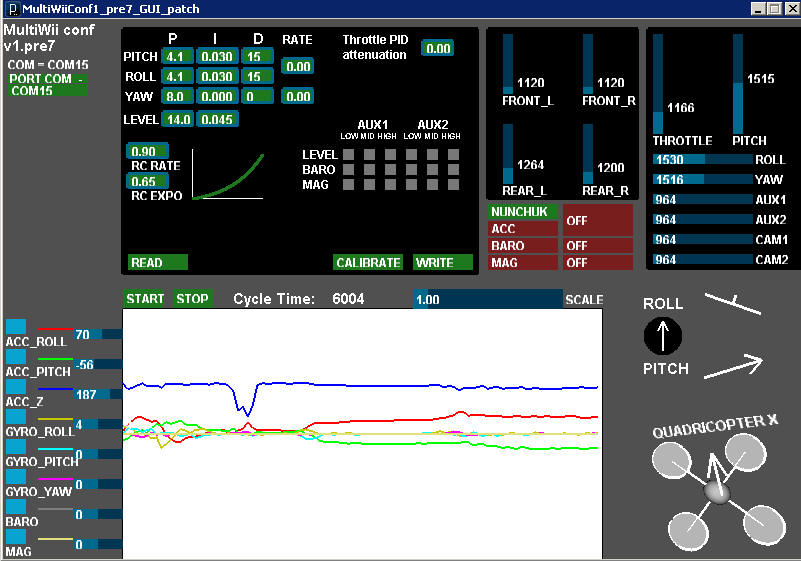Click the RC expo curve graph
This screenshot has height=561, width=801.
tap(228, 174)
